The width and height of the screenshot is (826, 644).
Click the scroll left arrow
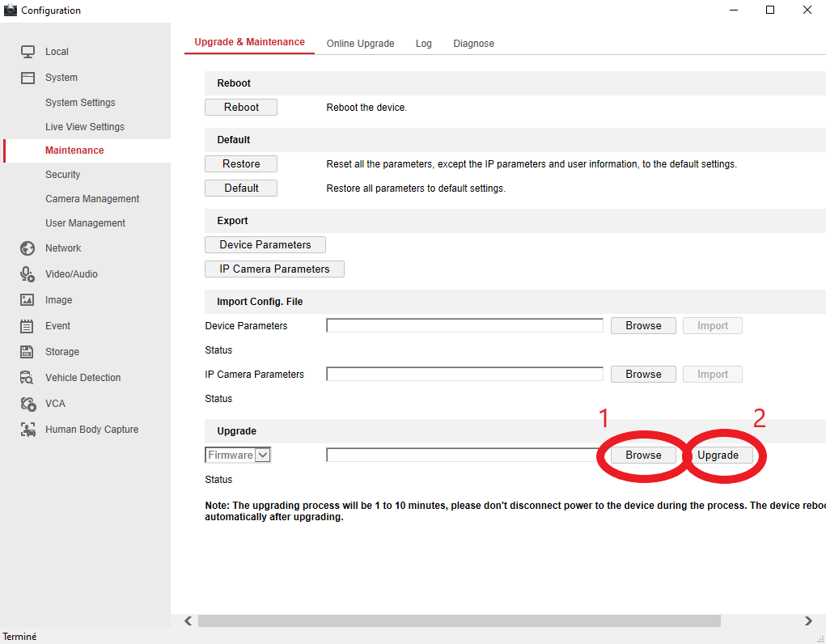point(188,621)
